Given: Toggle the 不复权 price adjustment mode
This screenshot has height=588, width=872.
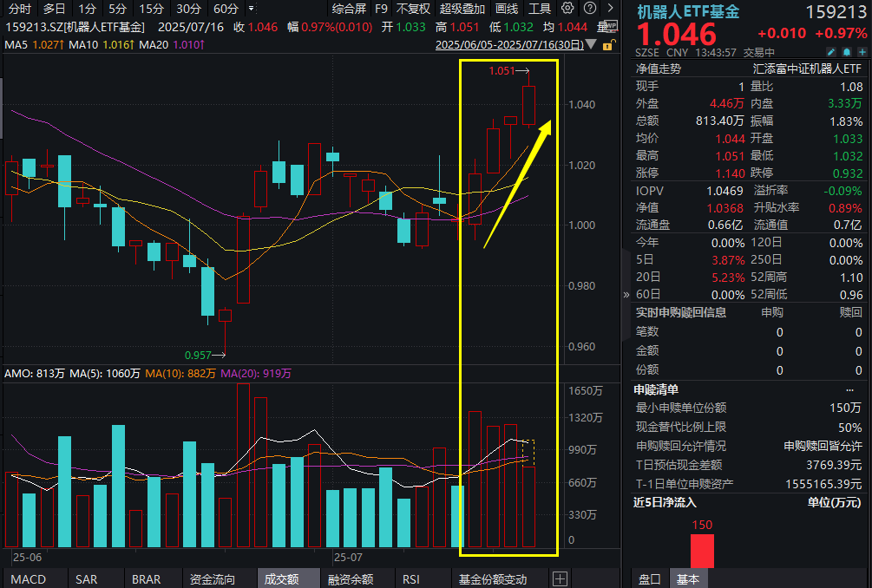Looking at the screenshot, I should pos(413,9).
